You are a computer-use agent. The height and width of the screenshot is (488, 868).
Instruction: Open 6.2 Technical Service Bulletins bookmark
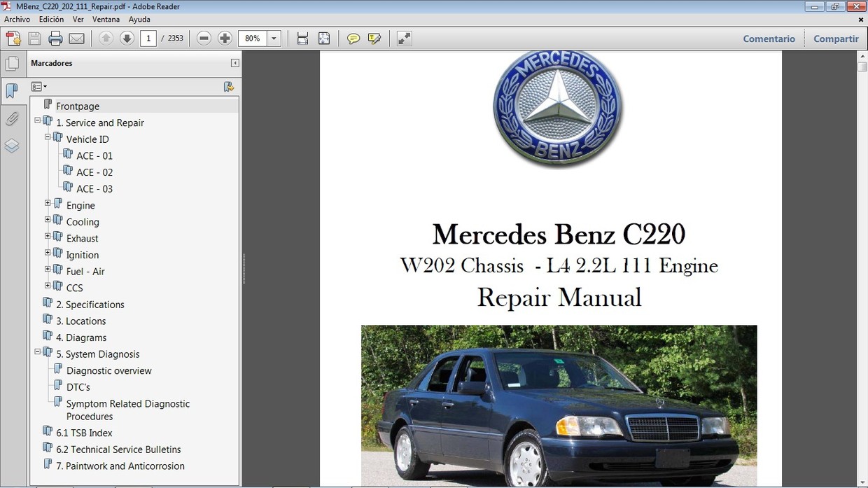pos(118,449)
